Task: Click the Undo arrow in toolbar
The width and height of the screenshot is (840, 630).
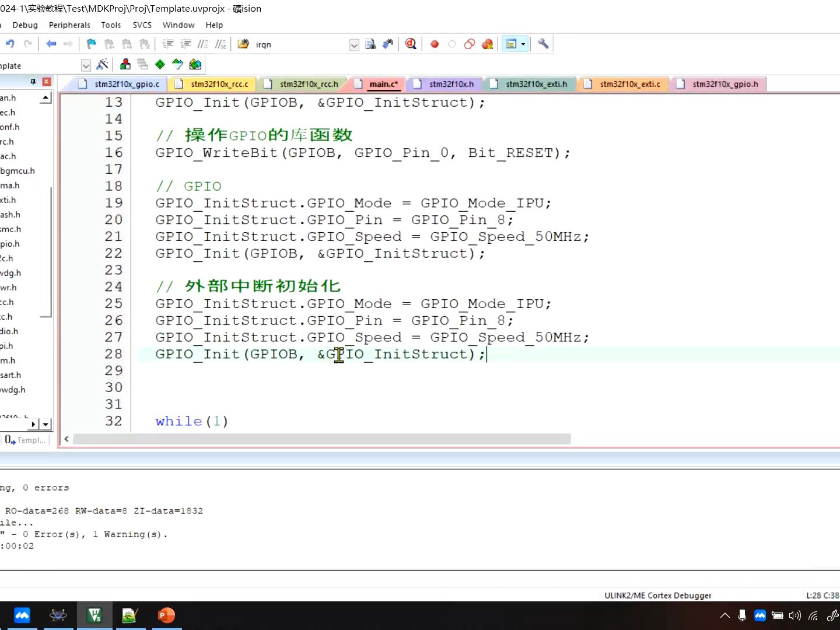Action: 10,44
